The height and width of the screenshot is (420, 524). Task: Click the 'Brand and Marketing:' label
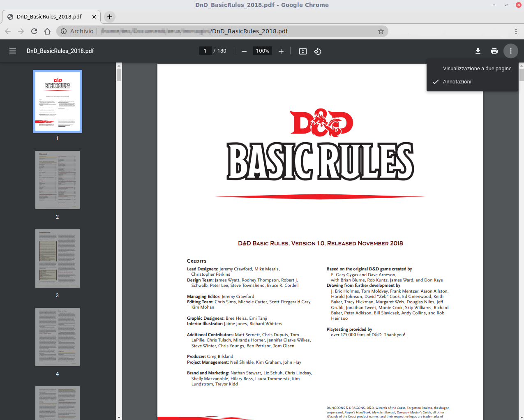tap(208, 373)
